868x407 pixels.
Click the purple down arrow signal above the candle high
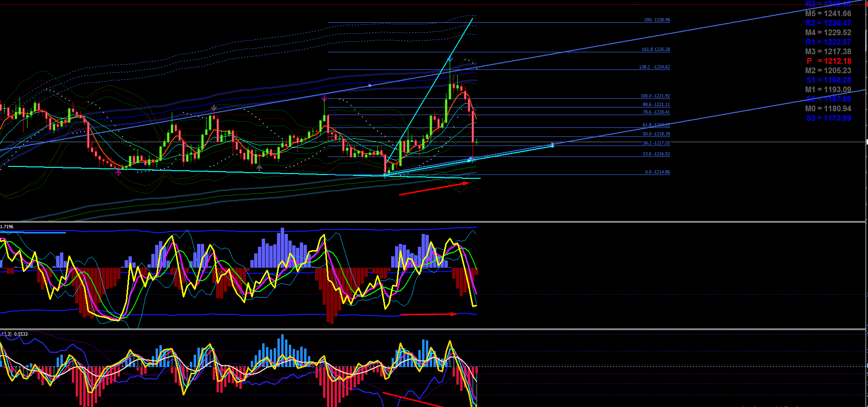pos(324,98)
